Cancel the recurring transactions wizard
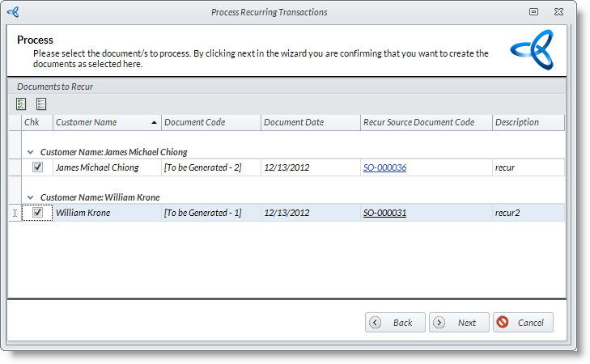Image resolution: width=590 pixels, height=364 pixels. [523, 322]
